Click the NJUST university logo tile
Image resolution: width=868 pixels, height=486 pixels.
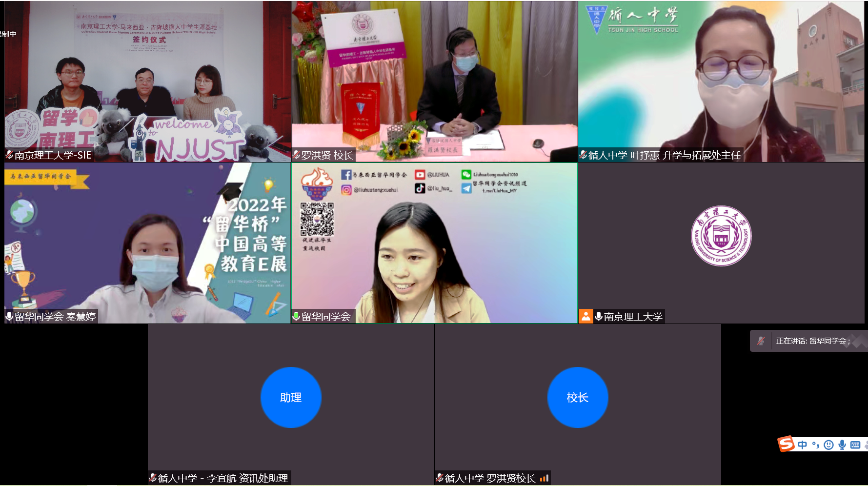point(721,236)
